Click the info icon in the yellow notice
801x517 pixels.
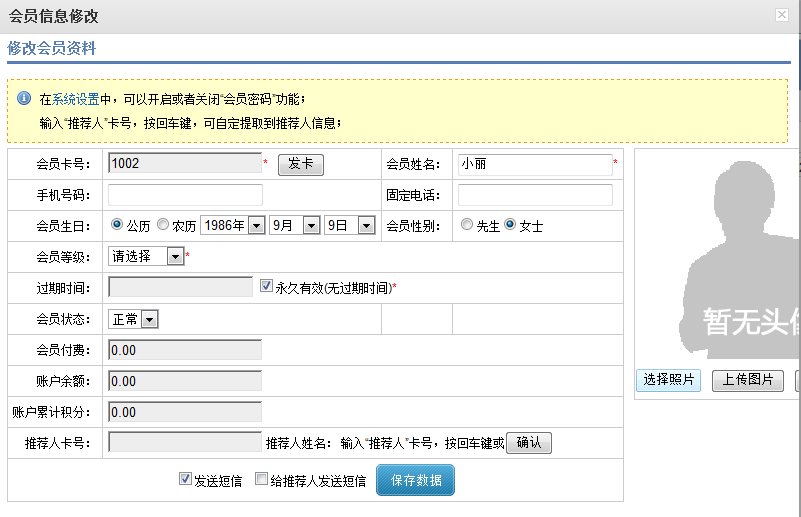24,98
